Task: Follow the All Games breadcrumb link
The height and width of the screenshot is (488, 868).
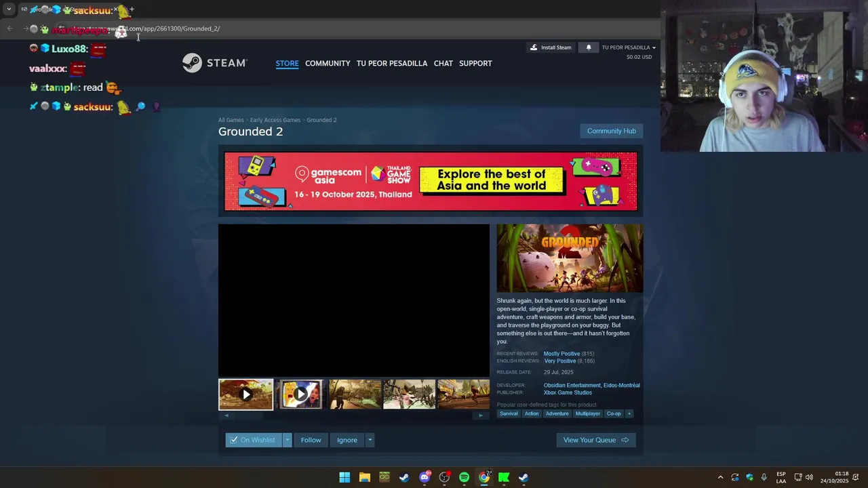Action: [x=231, y=120]
